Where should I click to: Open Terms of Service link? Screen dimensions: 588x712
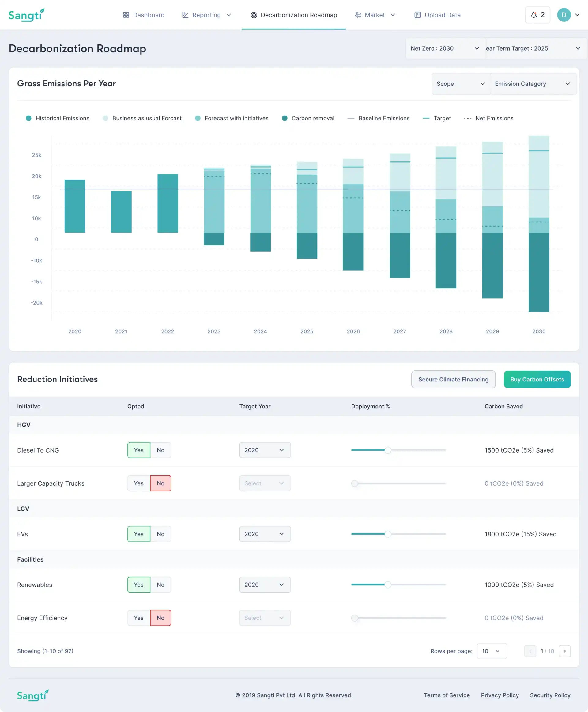click(x=447, y=695)
